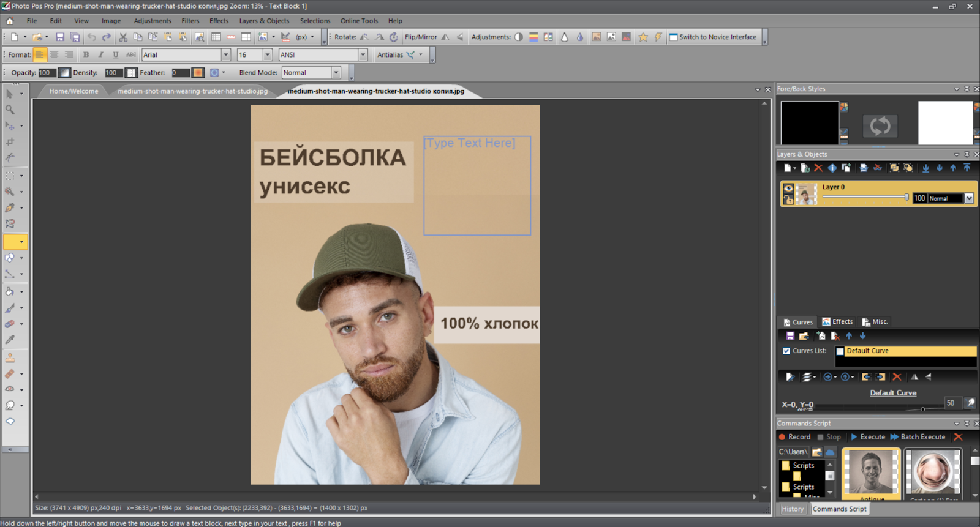This screenshot has width=980, height=527.
Task: Open the Blend Mode Normal dropdown
Action: pyautogui.click(x=336, y=73)
